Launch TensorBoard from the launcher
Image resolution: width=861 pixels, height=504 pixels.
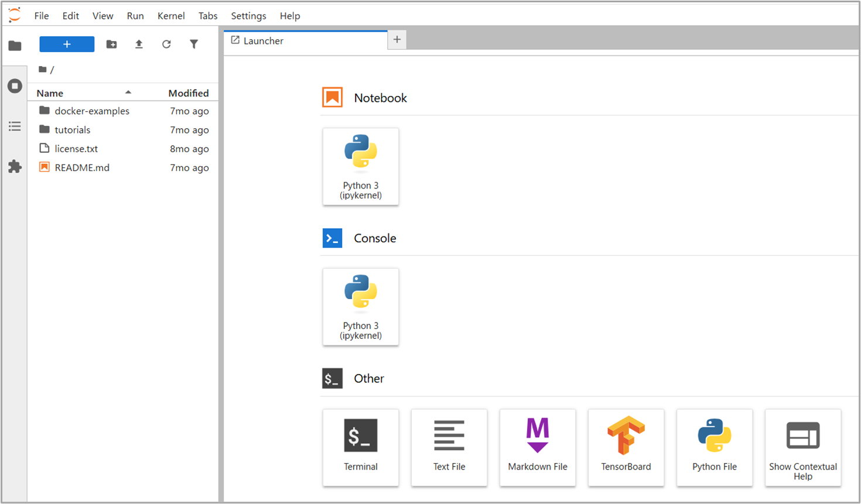[x=626, y=447]
